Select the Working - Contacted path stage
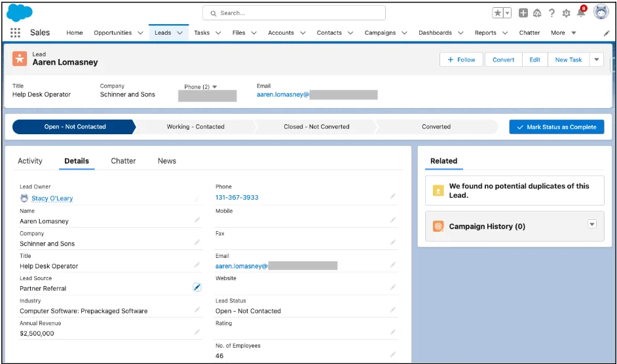The width and height of the screenshot is (617, 364). tap(196, 127)
